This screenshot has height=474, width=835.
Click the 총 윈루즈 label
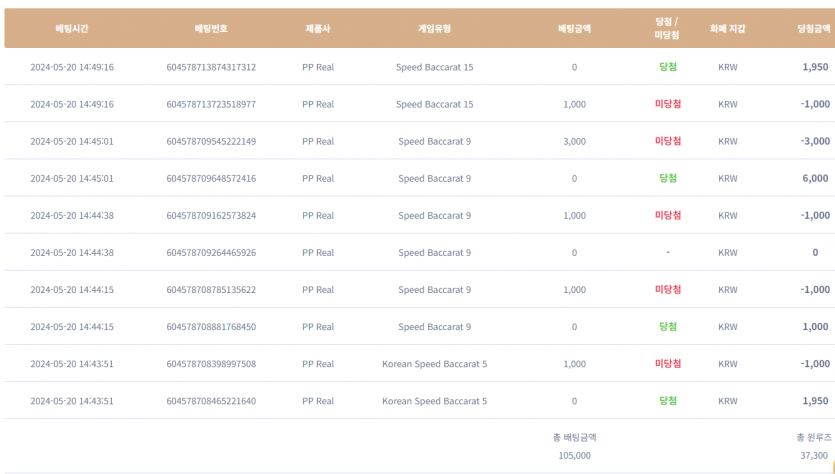pyautogui.click(x=814, y=438)
